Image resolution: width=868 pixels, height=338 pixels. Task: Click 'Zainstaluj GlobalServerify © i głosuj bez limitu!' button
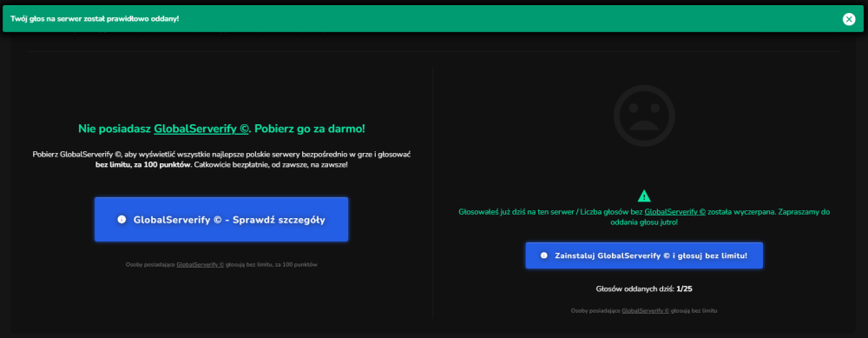click(x=644, y=255)
